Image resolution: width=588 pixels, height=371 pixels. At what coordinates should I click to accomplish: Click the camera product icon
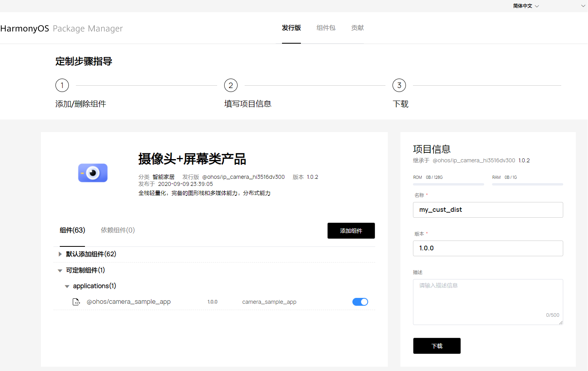pyautogui.click(x=93, y=173)
